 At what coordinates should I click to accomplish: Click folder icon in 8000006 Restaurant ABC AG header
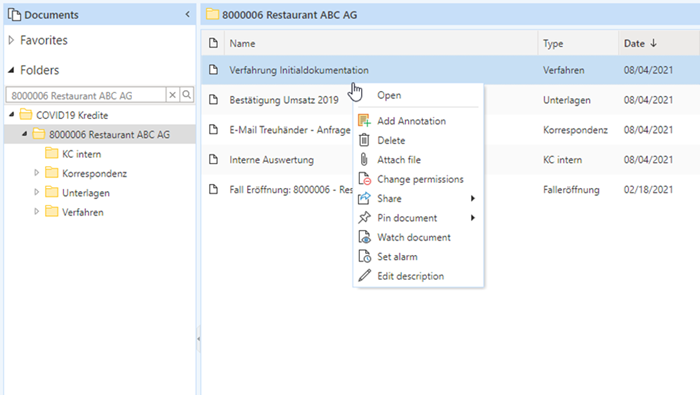pyautogui.click(x=212, y=15)
